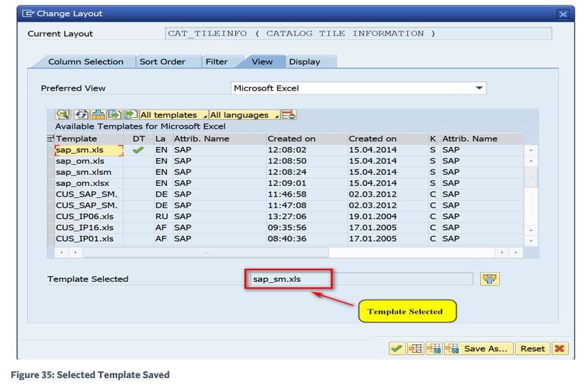Open the Preferred View dropdown
588x384 pixels.
tap(479, 88)
